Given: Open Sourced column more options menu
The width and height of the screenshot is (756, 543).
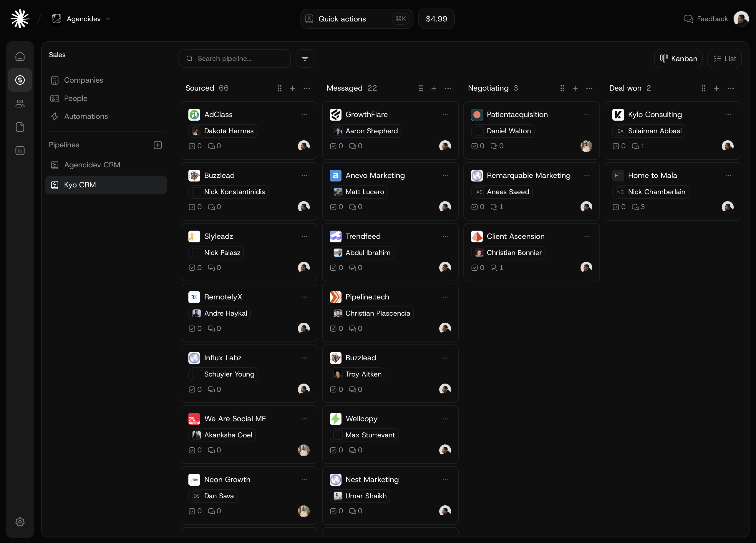Looking at the screenshot, I should pyautogui.click(x=307, y=88).
